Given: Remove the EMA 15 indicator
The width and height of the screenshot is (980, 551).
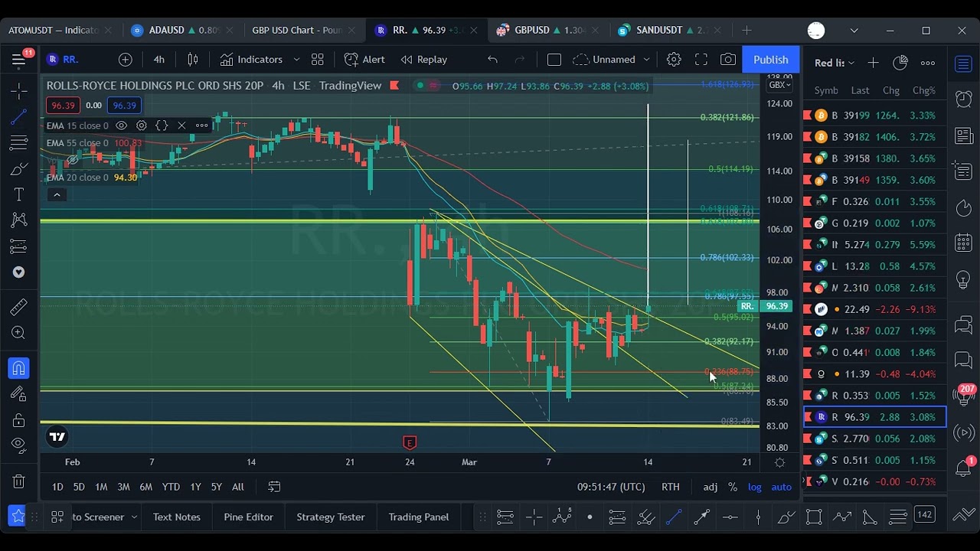Looking at the screenshot, I should pos(181,126).
